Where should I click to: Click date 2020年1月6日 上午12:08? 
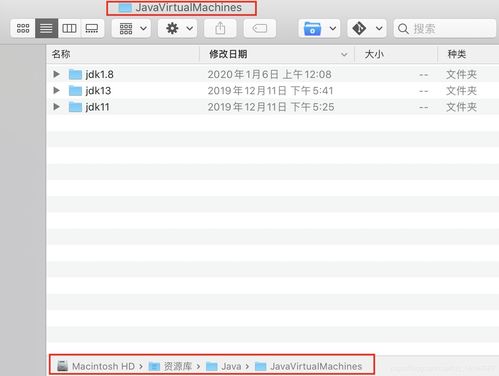[x=270, y=74]
